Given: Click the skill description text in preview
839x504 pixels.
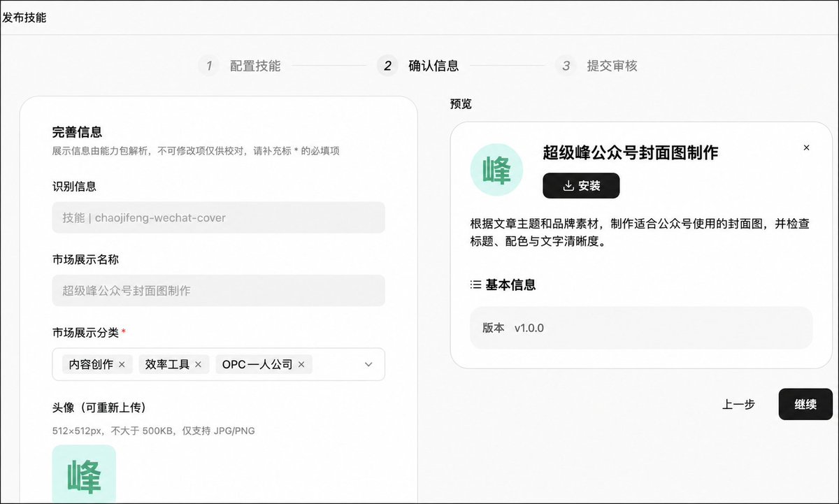Looking at the screenshot, I should coord(640,233).
